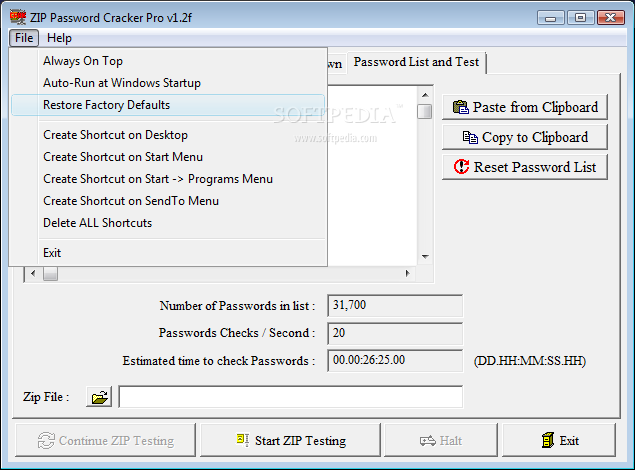Click Copy to Clipboard button
635x470 pixels.
click(525, 137)
